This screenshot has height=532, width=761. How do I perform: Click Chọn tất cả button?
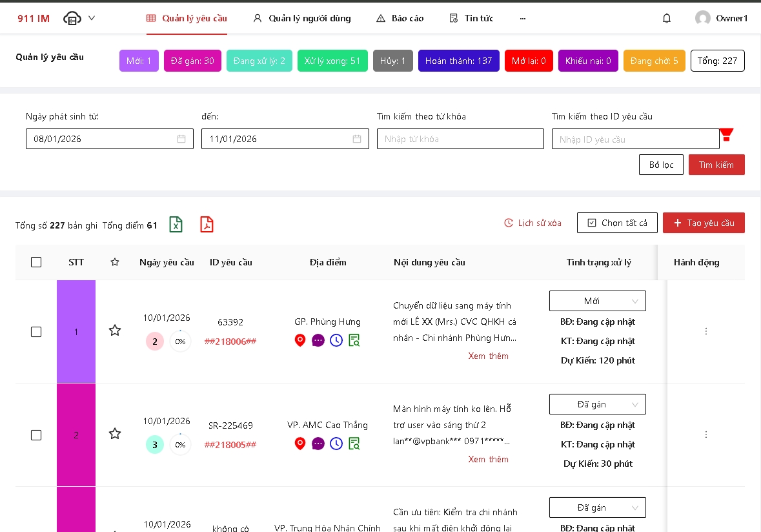[617, 223]
